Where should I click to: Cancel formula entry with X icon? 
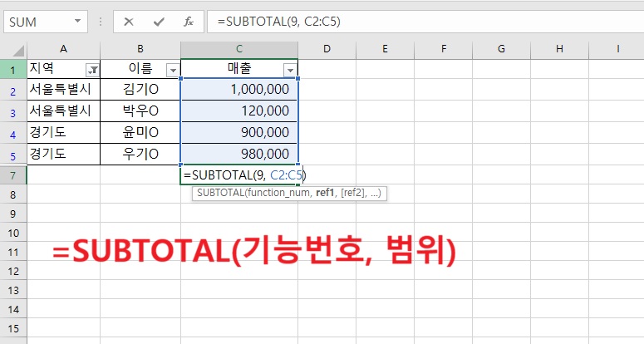pos(129,22)
